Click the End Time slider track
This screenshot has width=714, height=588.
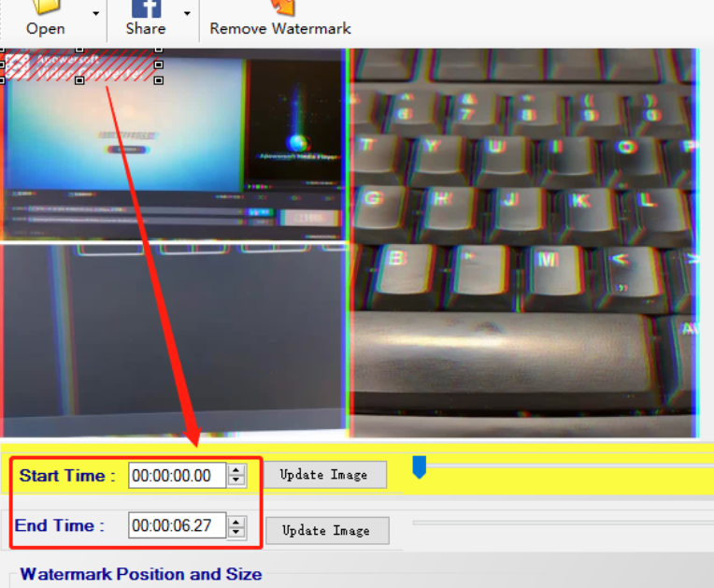point(563,523)
